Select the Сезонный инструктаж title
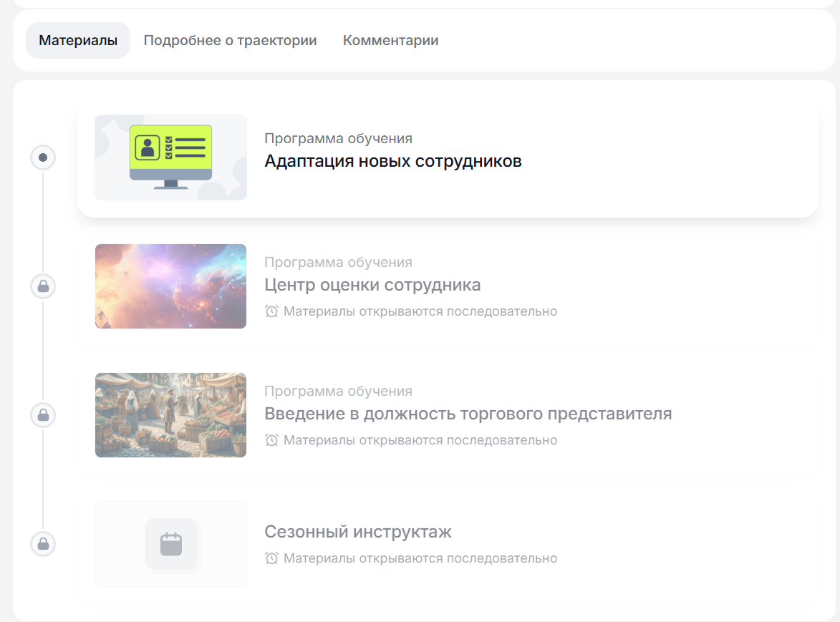This screenshot has width=840, height=622. [358, 532]
